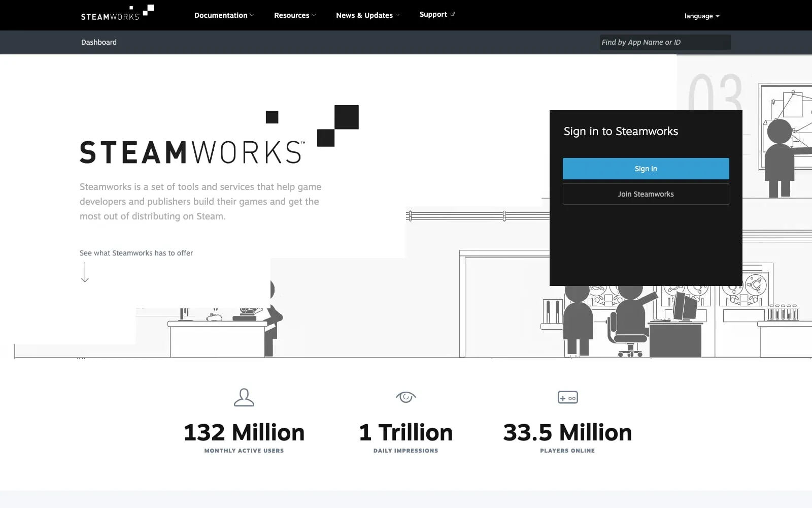Viewport: 812px width, 508px height.
Task: Click the blue Sign in button
Action: [x=646, y=169]
